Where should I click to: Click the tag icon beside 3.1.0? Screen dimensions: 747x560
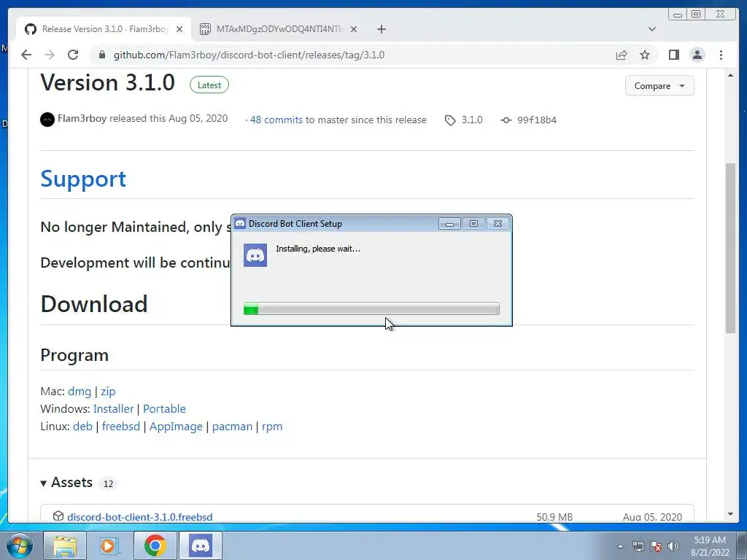tap(450, 120)
